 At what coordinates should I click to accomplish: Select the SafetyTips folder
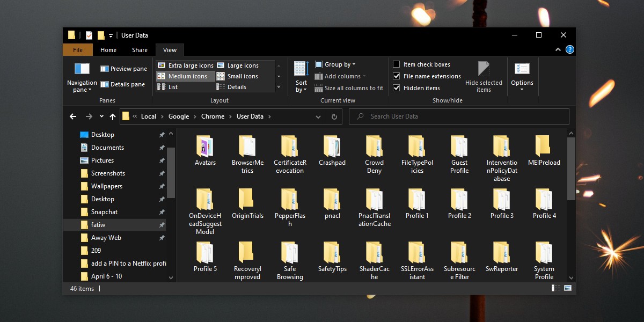point(332,257)
